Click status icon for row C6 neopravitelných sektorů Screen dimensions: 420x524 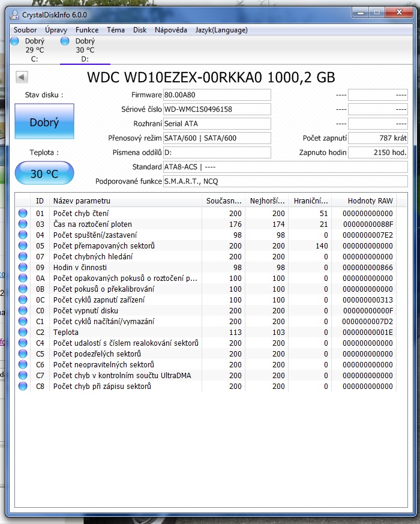coord(23,364)
